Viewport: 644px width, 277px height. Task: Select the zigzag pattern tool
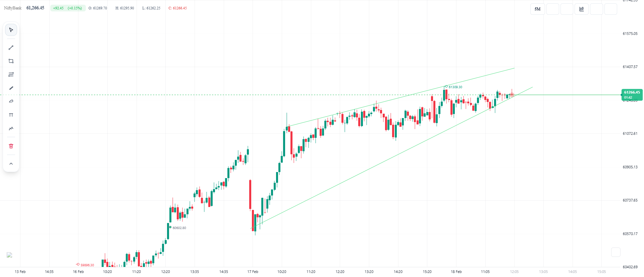[x=11, y=128]
